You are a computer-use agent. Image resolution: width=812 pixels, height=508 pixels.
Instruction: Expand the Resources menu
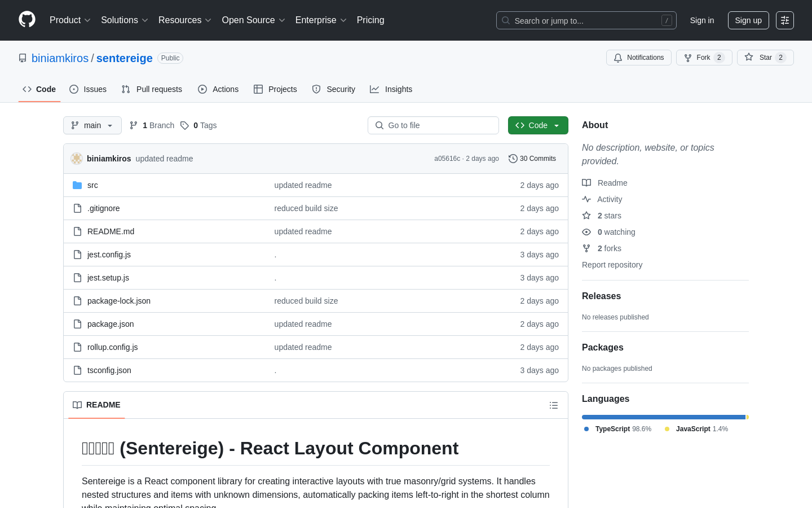point(185,20)
